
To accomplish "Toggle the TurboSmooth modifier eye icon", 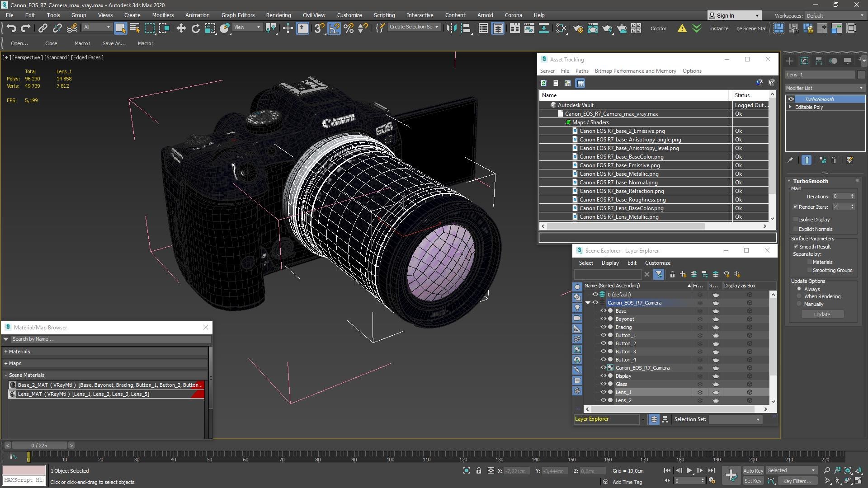I will (x=791, y=99).
